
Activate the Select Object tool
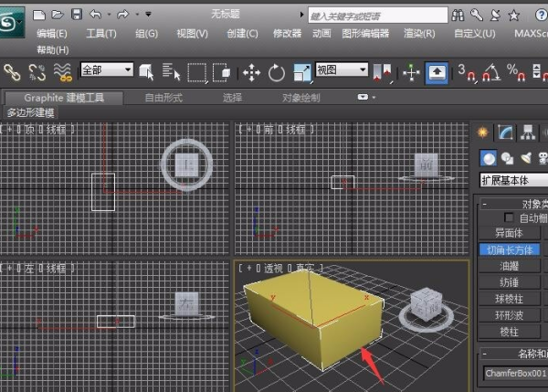coord(146,72)
